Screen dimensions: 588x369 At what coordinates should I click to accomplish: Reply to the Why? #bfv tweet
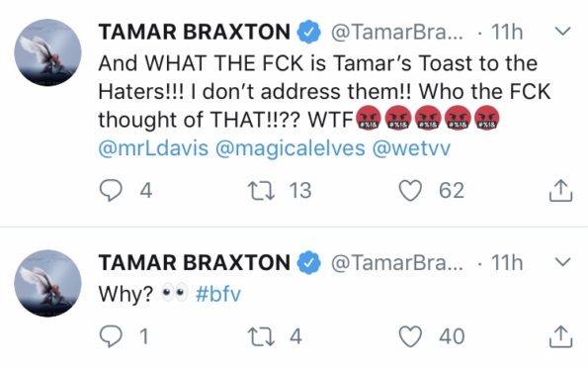(x=111, y=336)
